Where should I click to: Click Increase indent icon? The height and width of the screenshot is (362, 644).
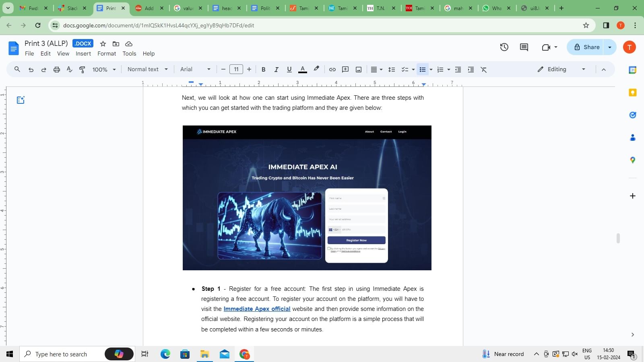(471, 70)
